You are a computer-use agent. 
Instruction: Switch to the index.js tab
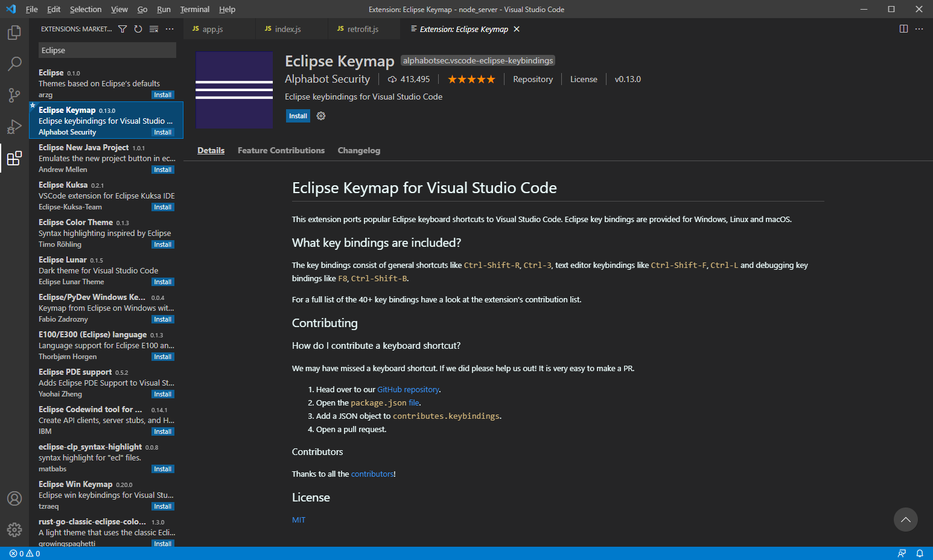(291, 29)
